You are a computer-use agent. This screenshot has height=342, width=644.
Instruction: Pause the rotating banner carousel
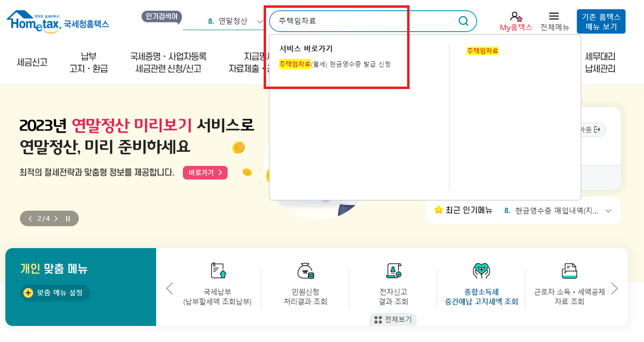pyautogui.click(x=68, y=218)
